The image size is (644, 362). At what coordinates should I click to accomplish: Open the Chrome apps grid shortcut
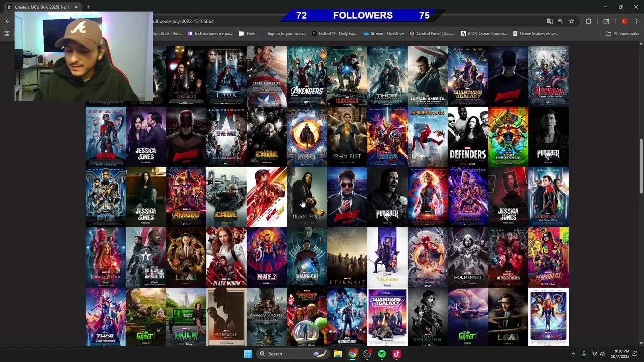coord(7,34)
